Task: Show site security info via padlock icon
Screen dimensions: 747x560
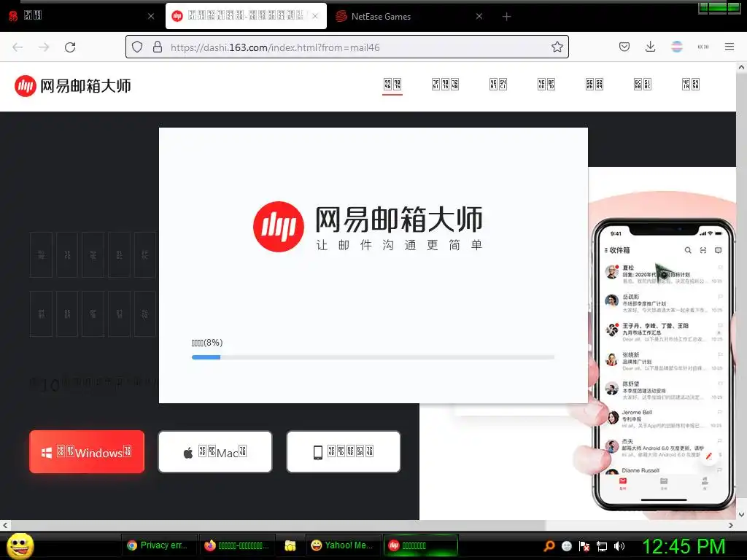Action: click(158, 47)
